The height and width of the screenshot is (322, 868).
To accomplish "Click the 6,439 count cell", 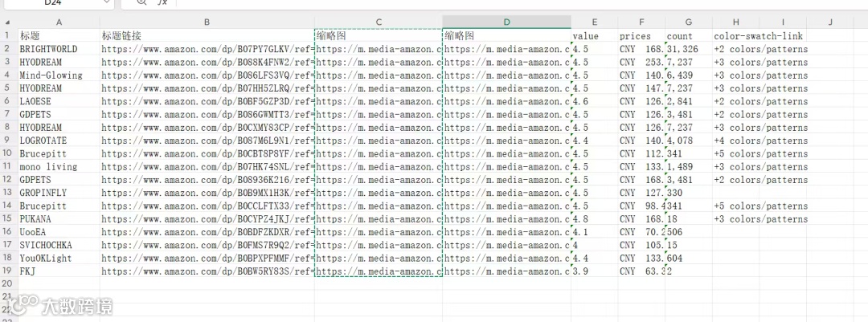I will pos(688,75).
